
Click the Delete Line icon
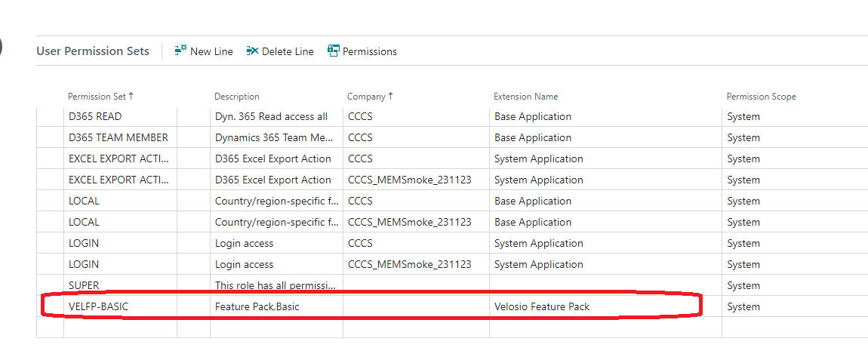pyautogui.click(x=252, y=51)
